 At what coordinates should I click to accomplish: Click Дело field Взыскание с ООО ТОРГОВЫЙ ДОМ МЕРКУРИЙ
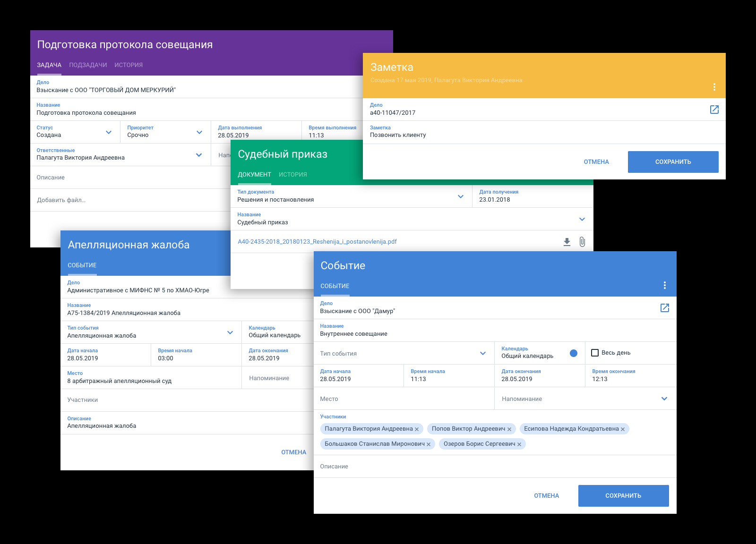pos(197,87)
